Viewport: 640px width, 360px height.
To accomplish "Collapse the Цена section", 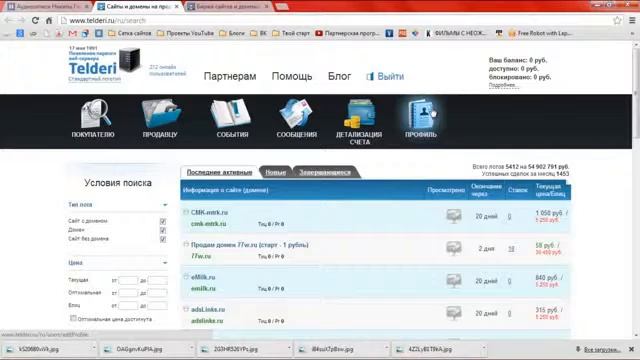I will (165, 263).
